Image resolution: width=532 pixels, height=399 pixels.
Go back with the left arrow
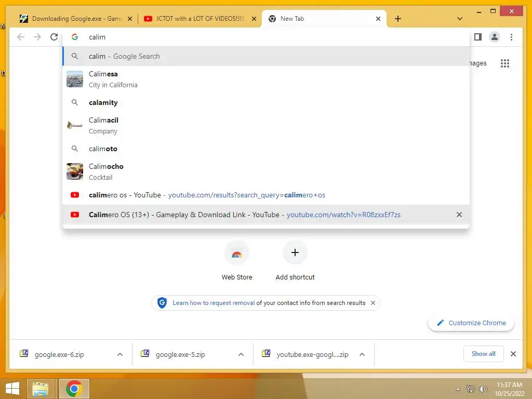pos(21,37)
